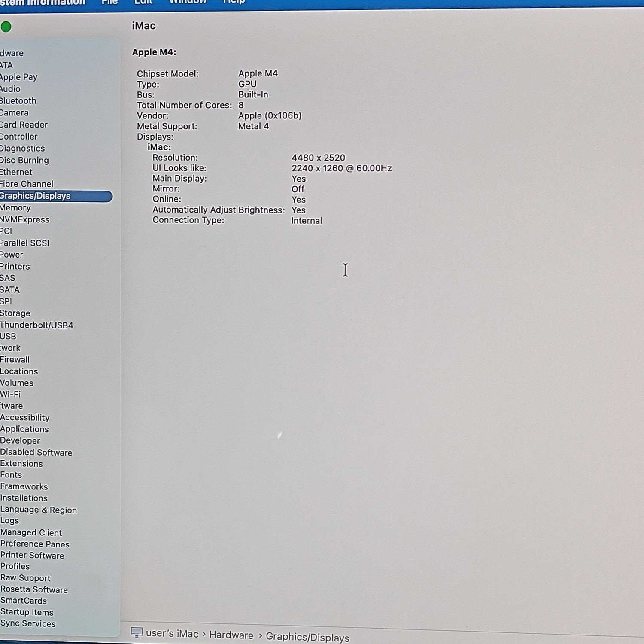644x644 pixels.
Task: Open the Profiles section
Action: [15, 566]
